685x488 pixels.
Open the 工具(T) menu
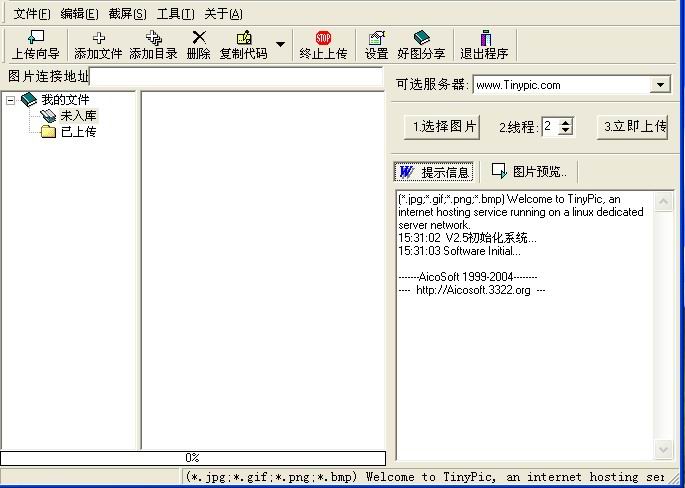(175, 14)
